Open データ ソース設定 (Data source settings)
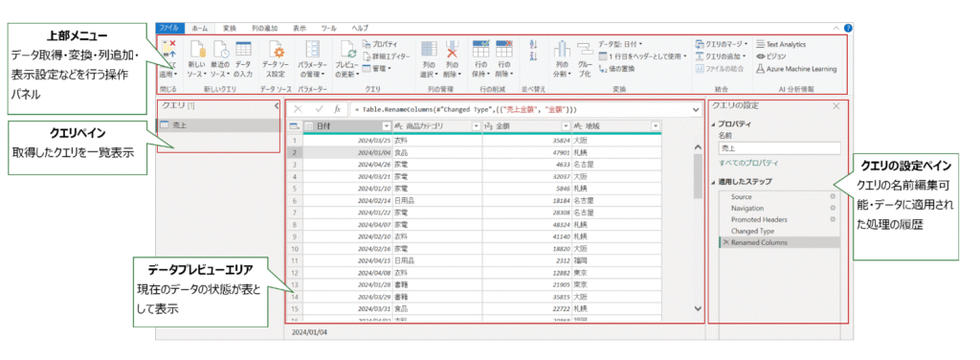Screen dimensions: 980x360 click(x=277, y=59)
